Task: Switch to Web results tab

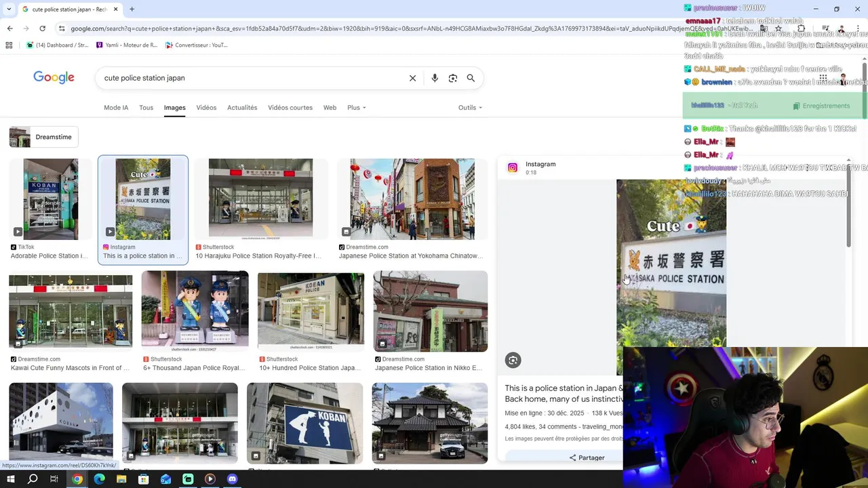Action: 330,108
